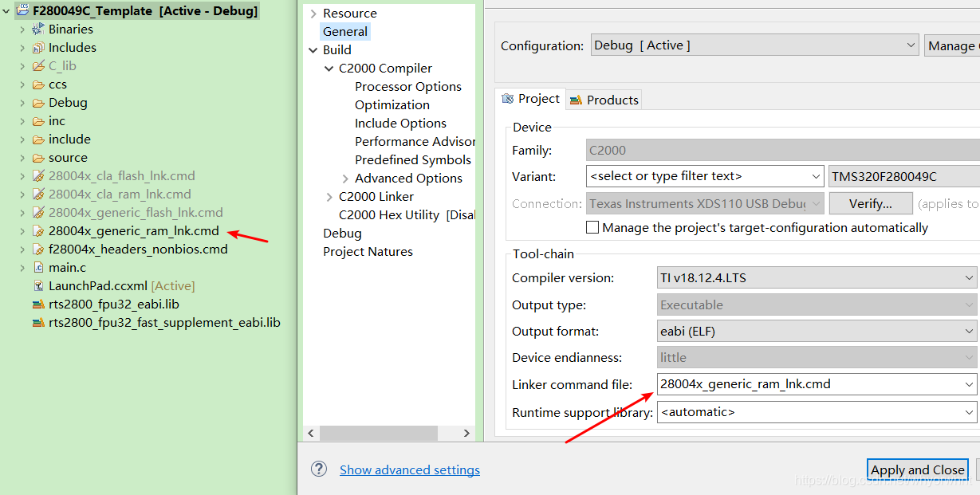980x495 pixels.
Task: Select Include Options
Action: [x=400, y=123]
